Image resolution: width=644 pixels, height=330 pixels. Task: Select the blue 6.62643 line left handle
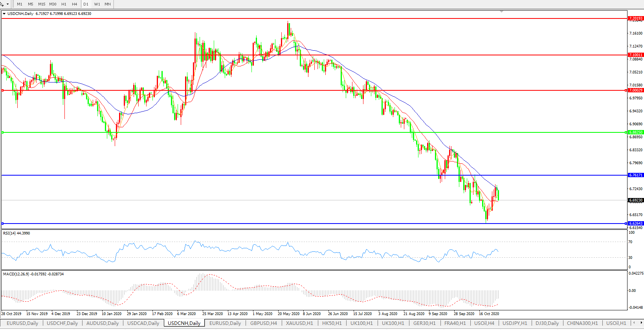tap(3, 224)
